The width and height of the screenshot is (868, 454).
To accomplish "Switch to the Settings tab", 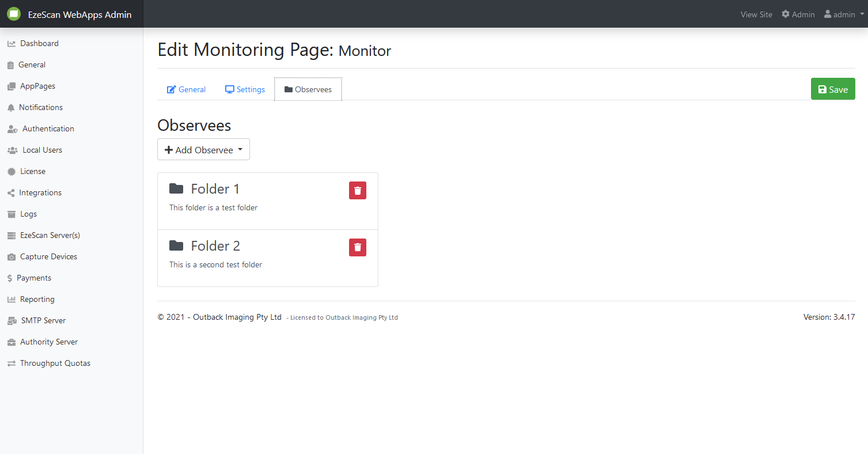I will (x=245, y=89).
